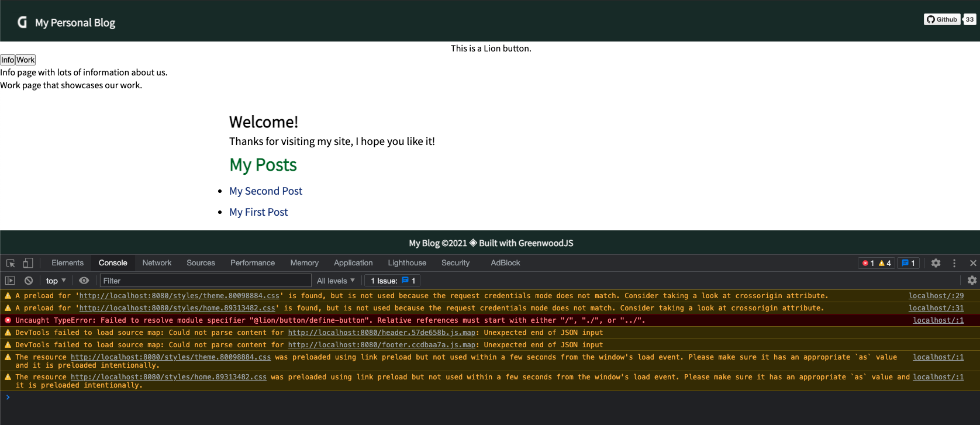Click the console prompt input line
The image size is (980, 425).
pos(491,398)
